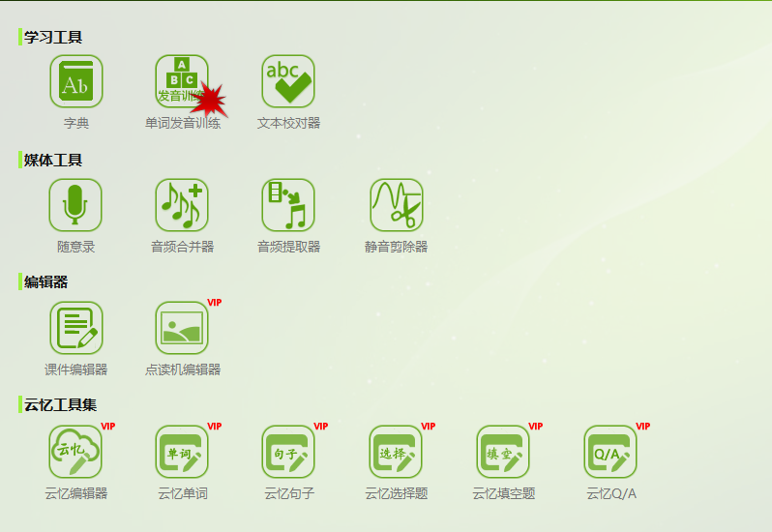Launch the 云忆选择题 multiple choice icon

point(396,452)
